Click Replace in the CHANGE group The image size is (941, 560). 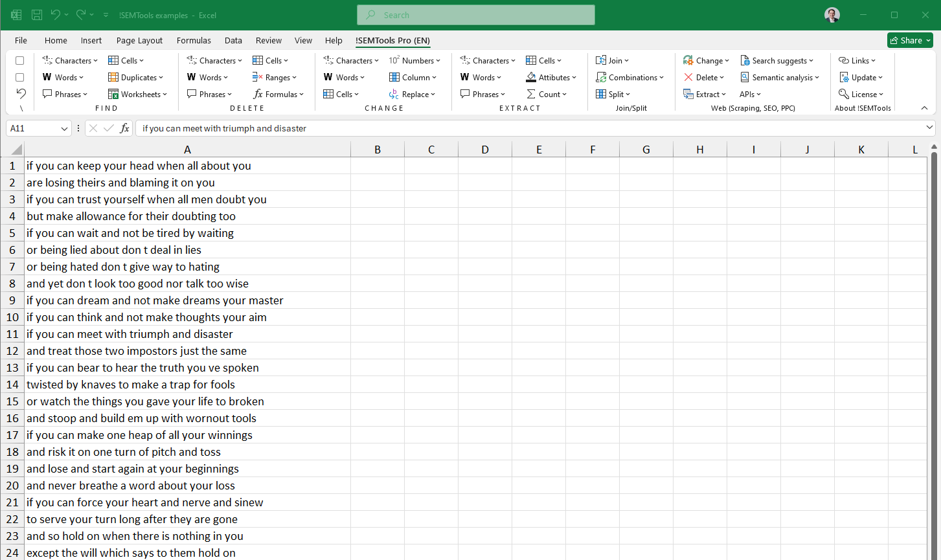(414, 95)
